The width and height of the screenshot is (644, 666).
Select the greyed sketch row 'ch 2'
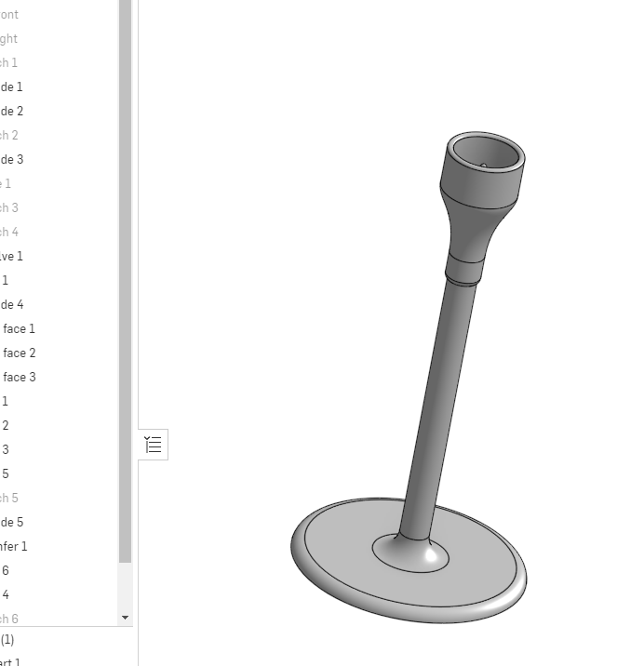(x=59, y=136)
